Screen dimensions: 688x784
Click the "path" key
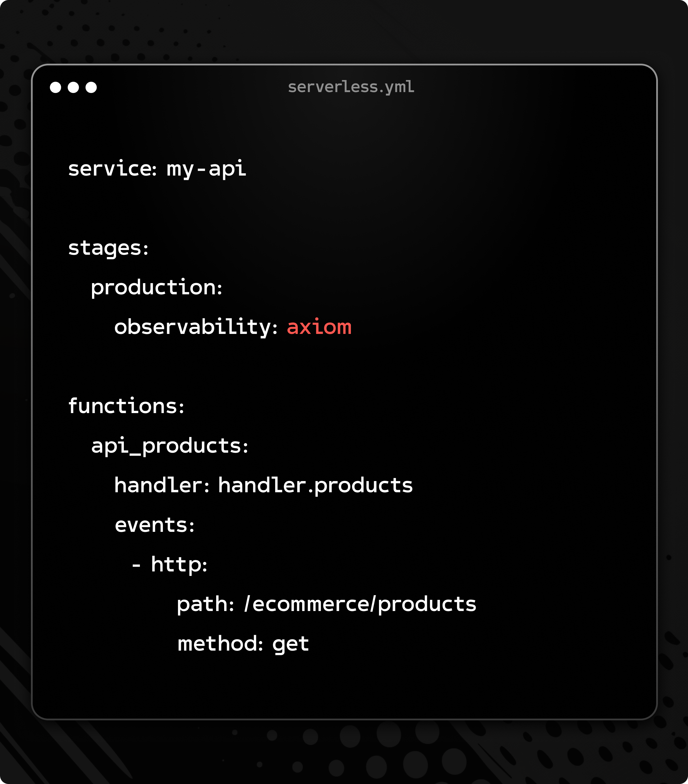203,604
